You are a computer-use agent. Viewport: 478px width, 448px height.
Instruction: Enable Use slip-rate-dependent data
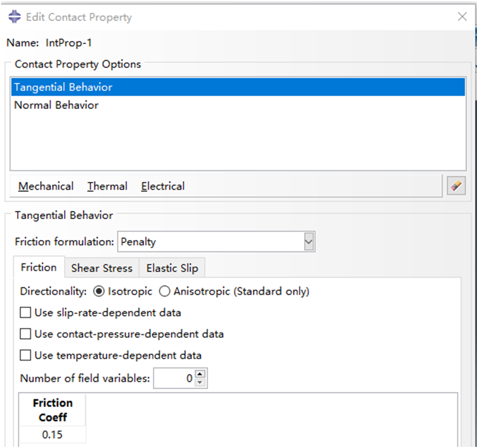coord(25,313)
